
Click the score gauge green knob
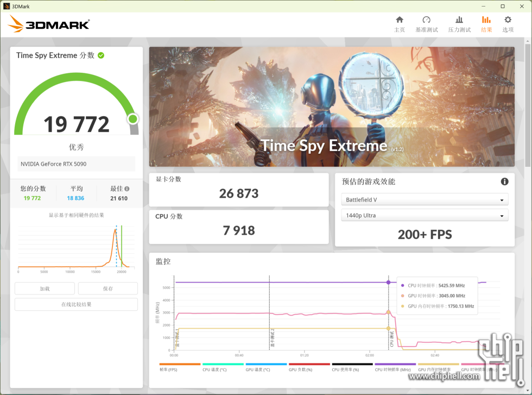(x=132, y=119)
